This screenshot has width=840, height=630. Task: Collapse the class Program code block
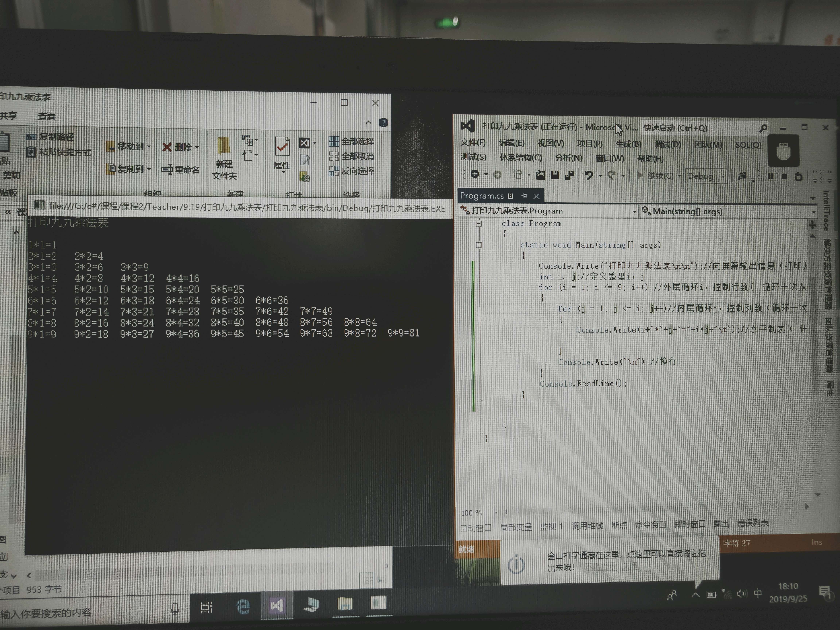[479, 224]
